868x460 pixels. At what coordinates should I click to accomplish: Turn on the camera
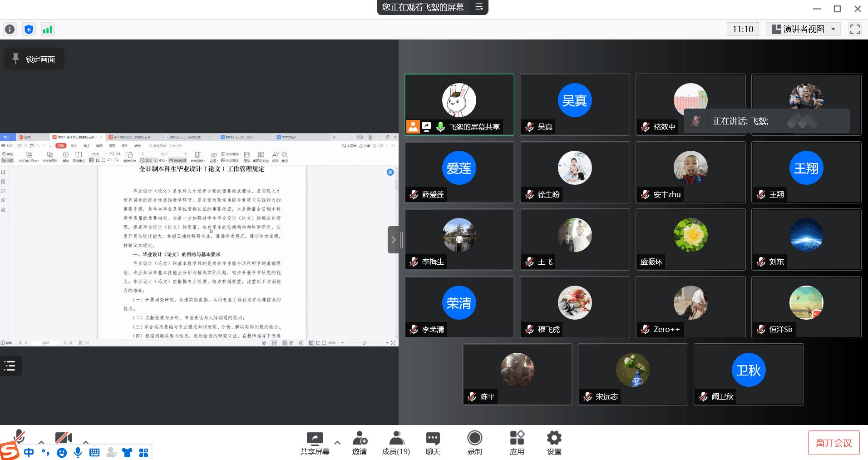[x=63, y=438]
